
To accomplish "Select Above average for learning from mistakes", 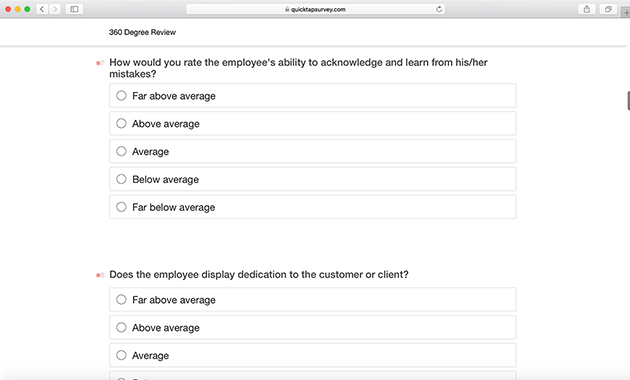I will 313,123.
